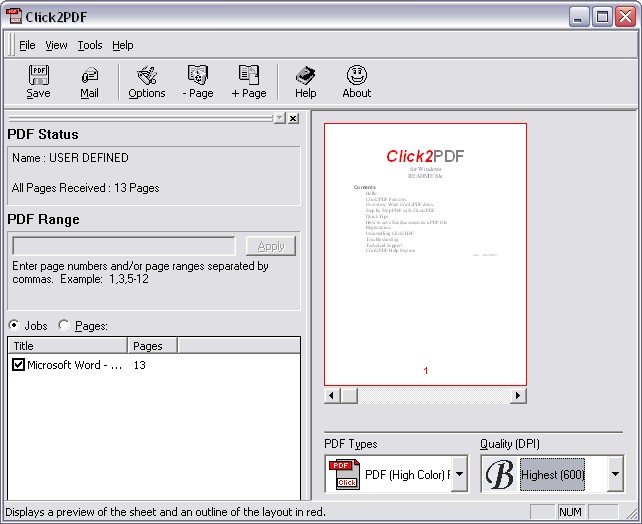
Task: Click Name : USER DEFINED text
Action: point(70,158)
